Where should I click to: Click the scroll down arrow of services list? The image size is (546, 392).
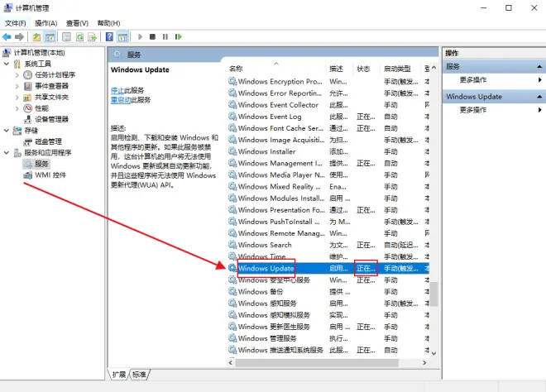433,353
